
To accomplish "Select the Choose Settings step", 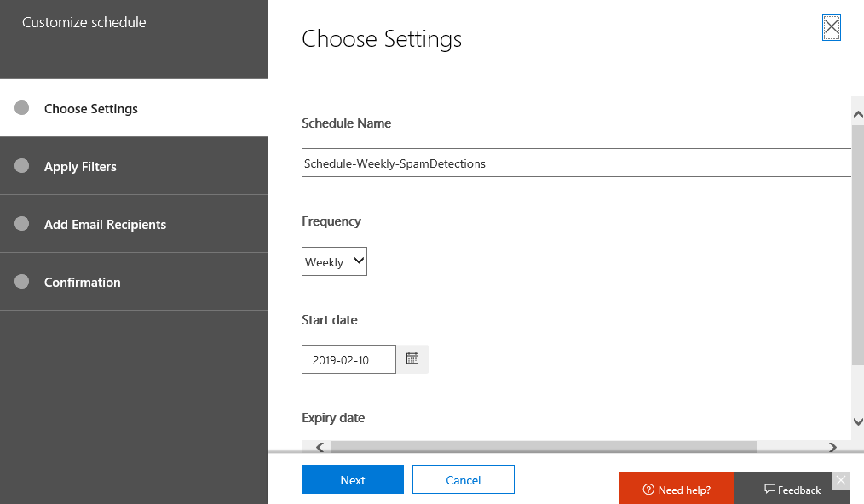I will (x=90, y=109).
